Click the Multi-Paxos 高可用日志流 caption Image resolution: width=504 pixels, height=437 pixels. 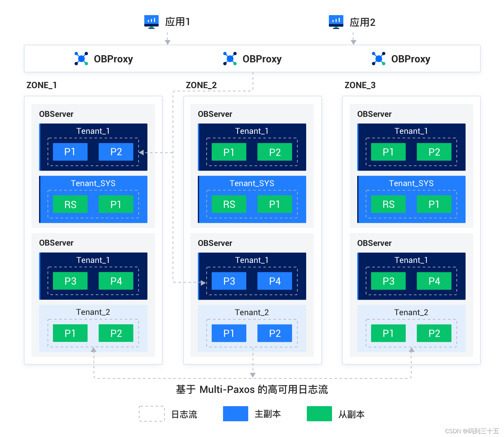252,389
